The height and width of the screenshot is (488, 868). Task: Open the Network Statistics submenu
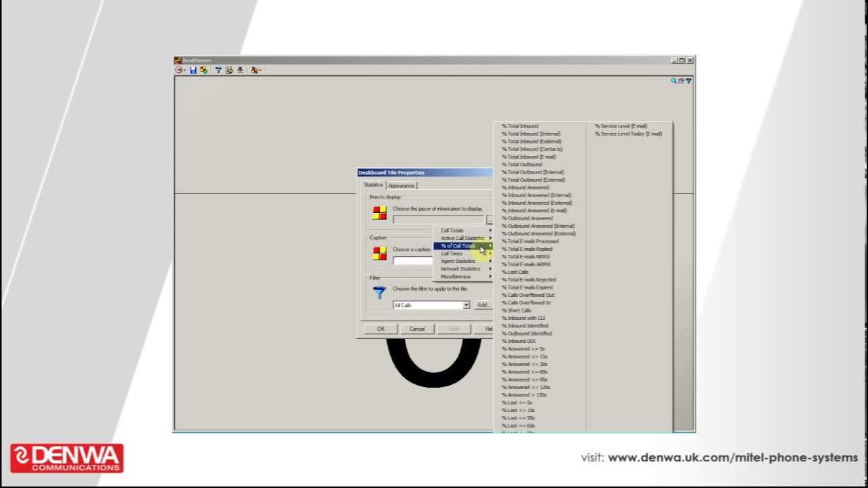click(x=463, y=269)
